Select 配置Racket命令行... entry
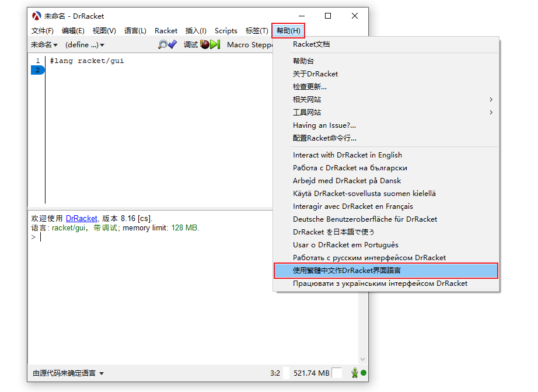 coord(386,138)
